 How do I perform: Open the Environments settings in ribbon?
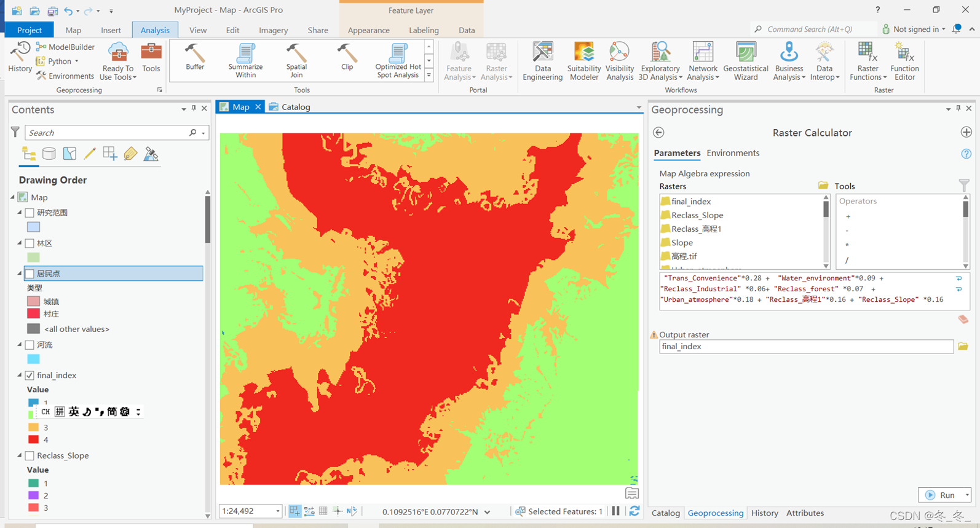65,76
